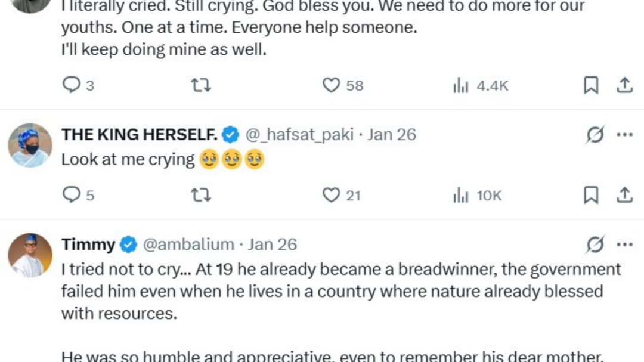The width and height of the screenshot is (644, 362).
Task: Bookmark the tweet with 4.4K views
Action: pos(590,85)
